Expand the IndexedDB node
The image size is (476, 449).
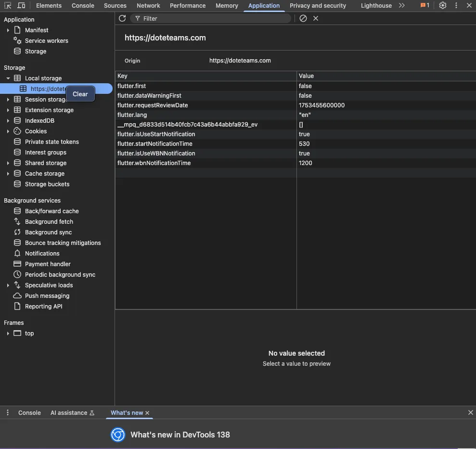(x=8, y=120)
